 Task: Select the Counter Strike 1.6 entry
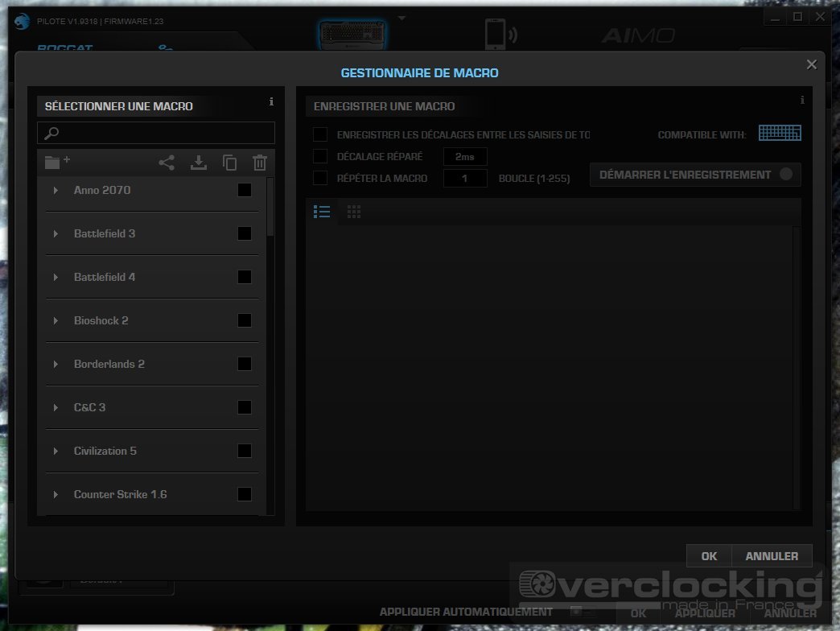pyautogui.click(x=121, y=494)
